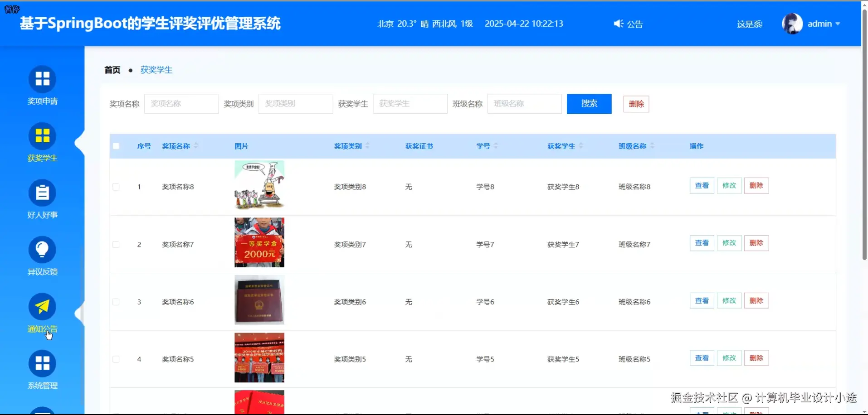868x415 pixels.
Task: Click the 班级名称5 cell
Action: point(634,359)
